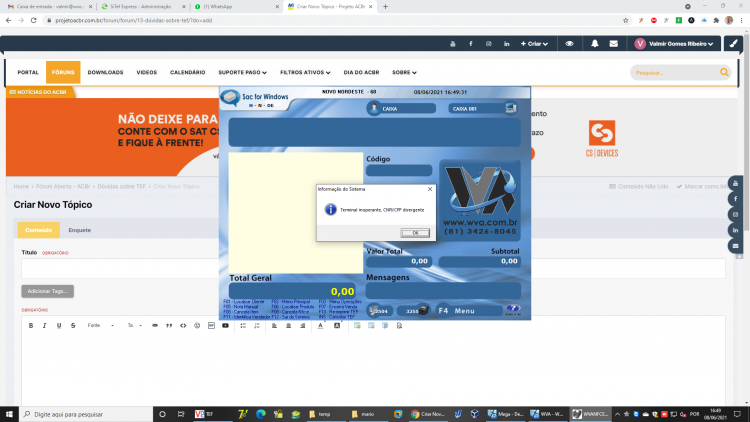The height and width of the screenshot is (422, 750).
Task: Click the Adicionar Tags button
Action: pyautogui.click(x=47, y=291)
